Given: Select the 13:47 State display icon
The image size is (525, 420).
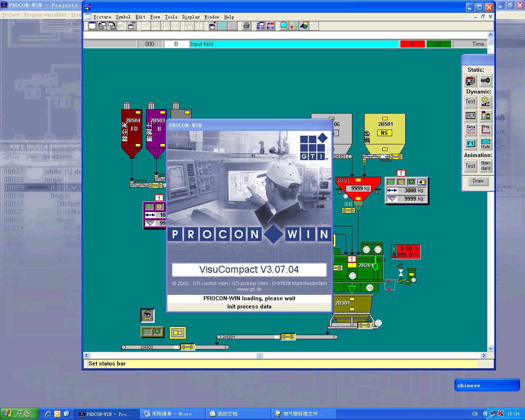Looking at the screenshot, I should (x=486, y=144).
